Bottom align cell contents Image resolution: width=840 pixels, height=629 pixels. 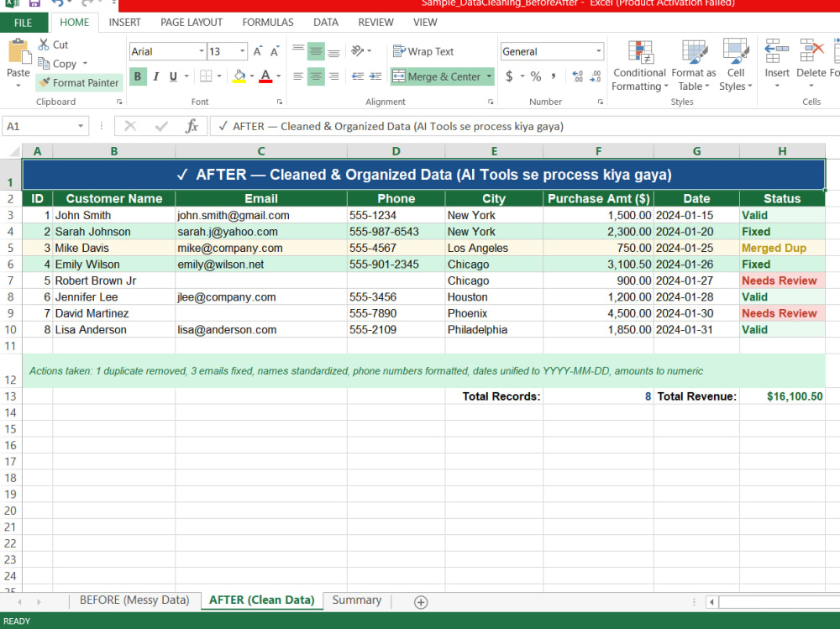click(333, 51)
